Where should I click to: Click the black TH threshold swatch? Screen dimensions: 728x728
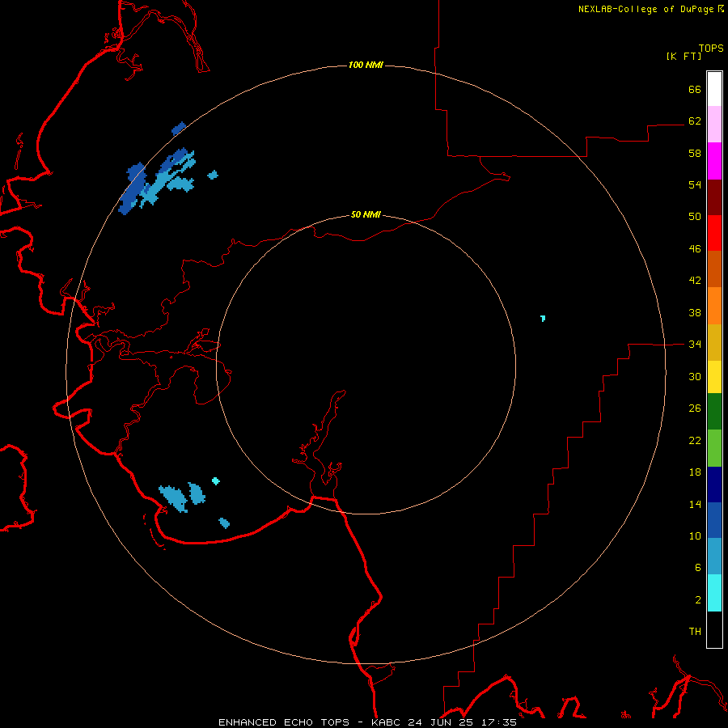[x=714, y=629]
